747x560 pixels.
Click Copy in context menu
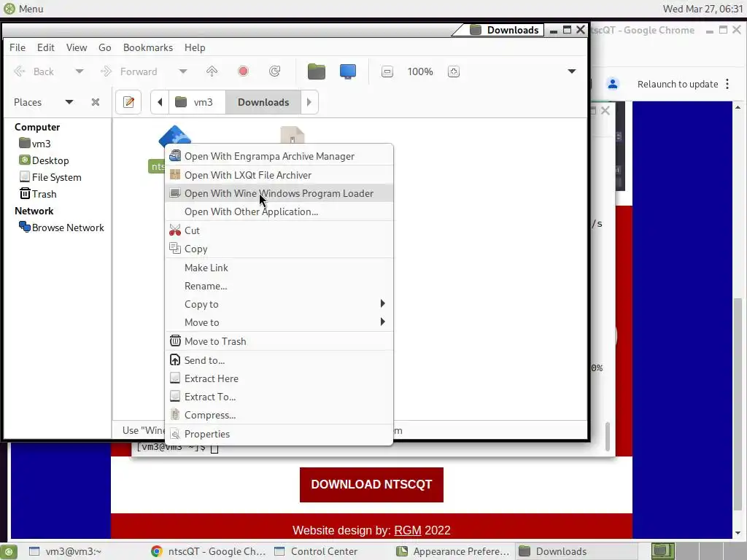click(279, 249)
